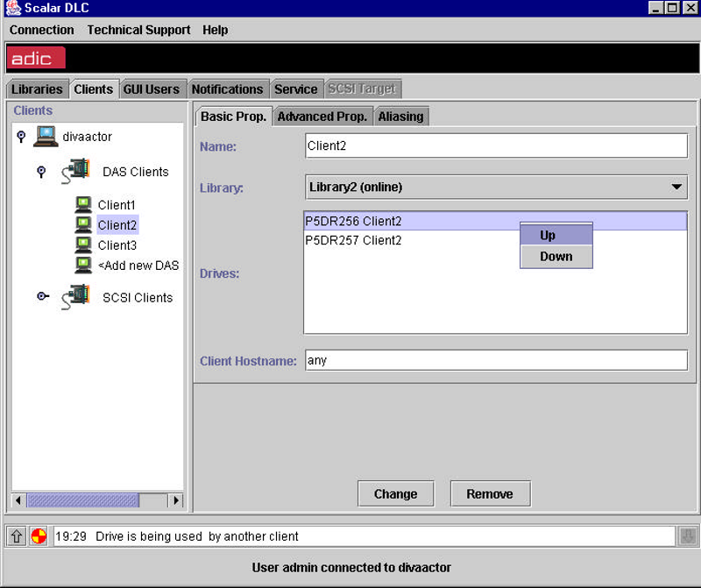Viewport: 701px width, 588px height.
Task: Switch to the Notifications tab
Action: pyautogui.click(x=227, y=89)
